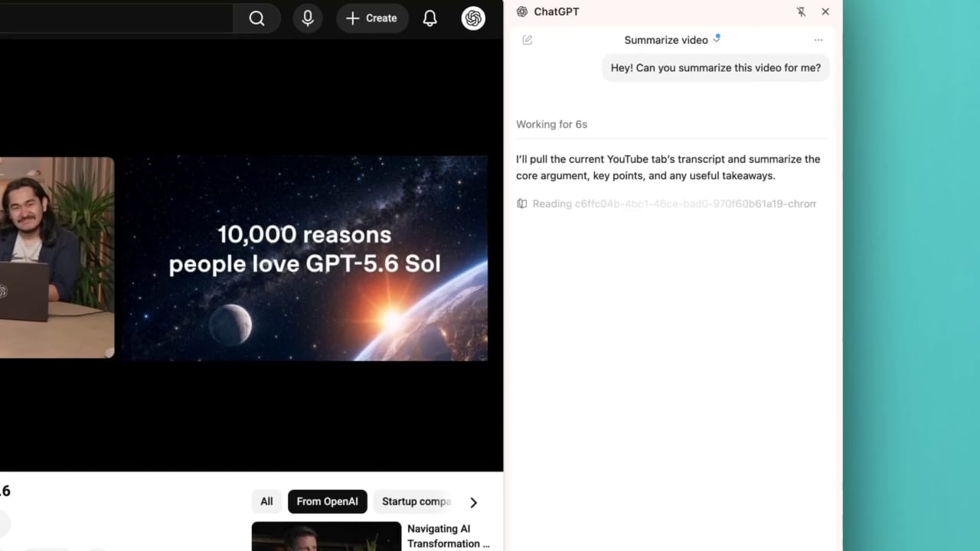The width and height of the screenshot is (980, 551).
Task: Open the Create button menu
Action: point(372,18)
